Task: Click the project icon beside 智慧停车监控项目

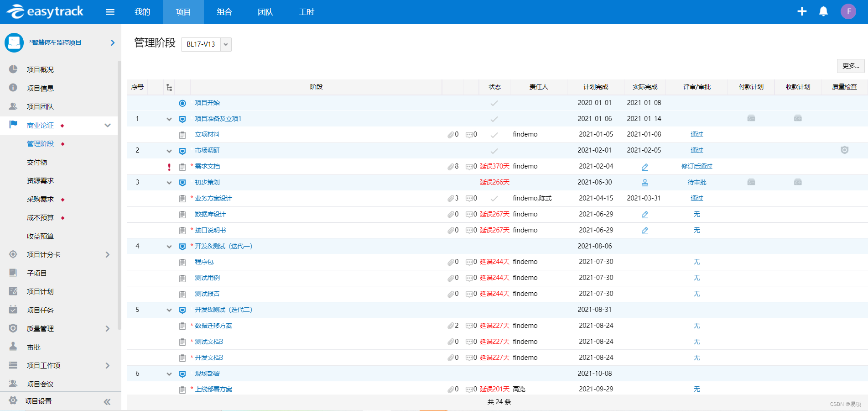Action: click(x=14, y=42)
